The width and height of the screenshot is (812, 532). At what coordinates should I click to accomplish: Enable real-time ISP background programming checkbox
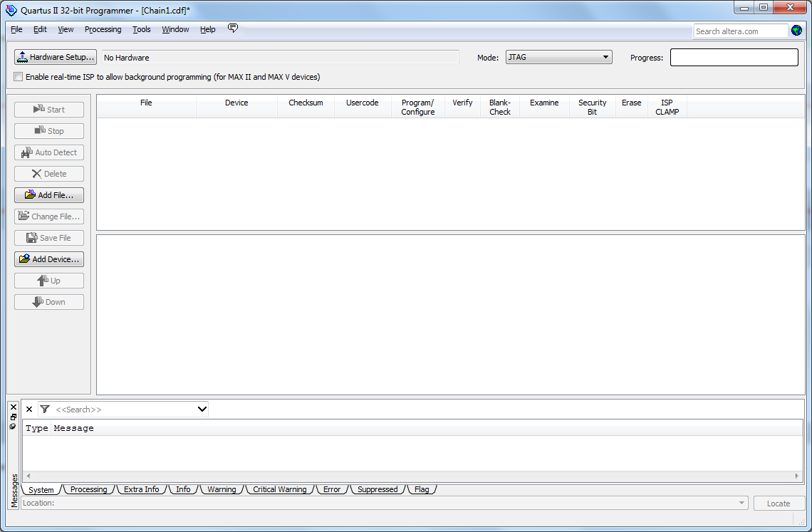pos(19,77)
